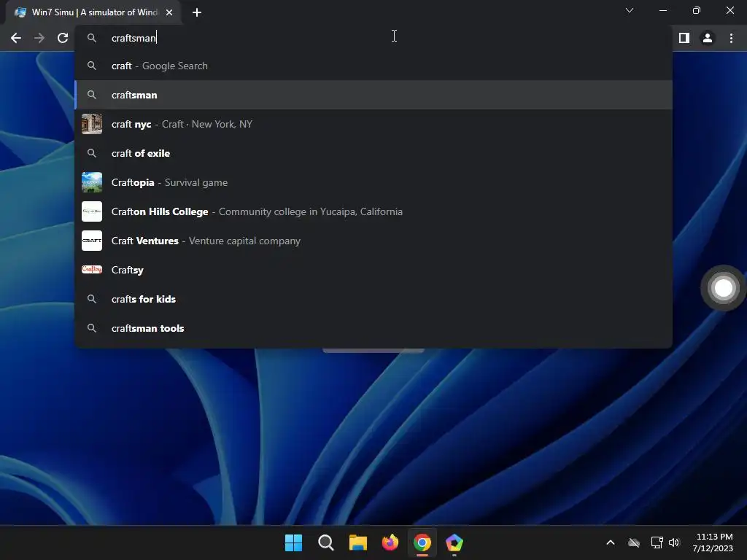Open the clock showing 11:13 PM
This screenshot has width=747, height=560.
tap(713, 542)
